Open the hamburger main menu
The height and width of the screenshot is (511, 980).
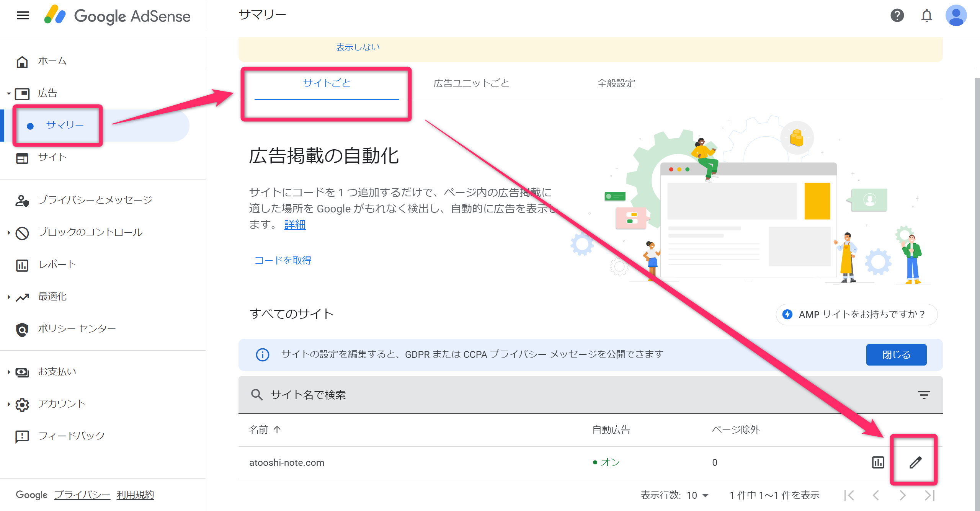tap(23, 15)
